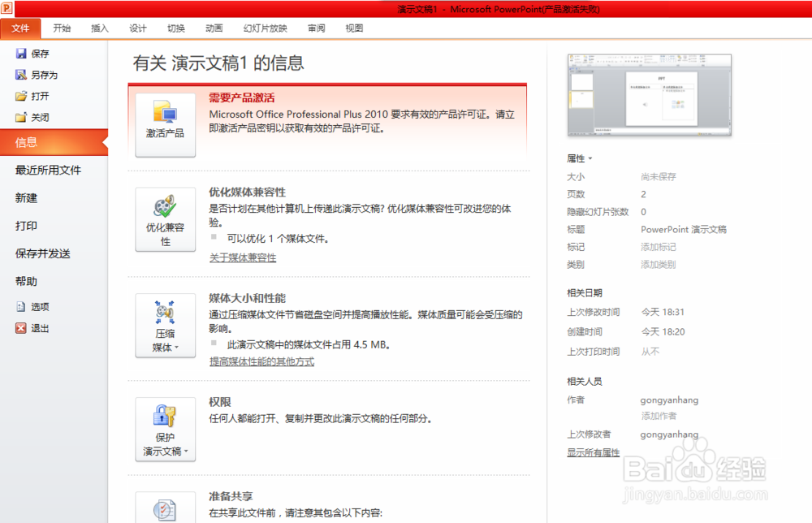812x523 pixels.
Task: Expand the Properties (属性) dropdown arrow
Action: click(590, 158)
